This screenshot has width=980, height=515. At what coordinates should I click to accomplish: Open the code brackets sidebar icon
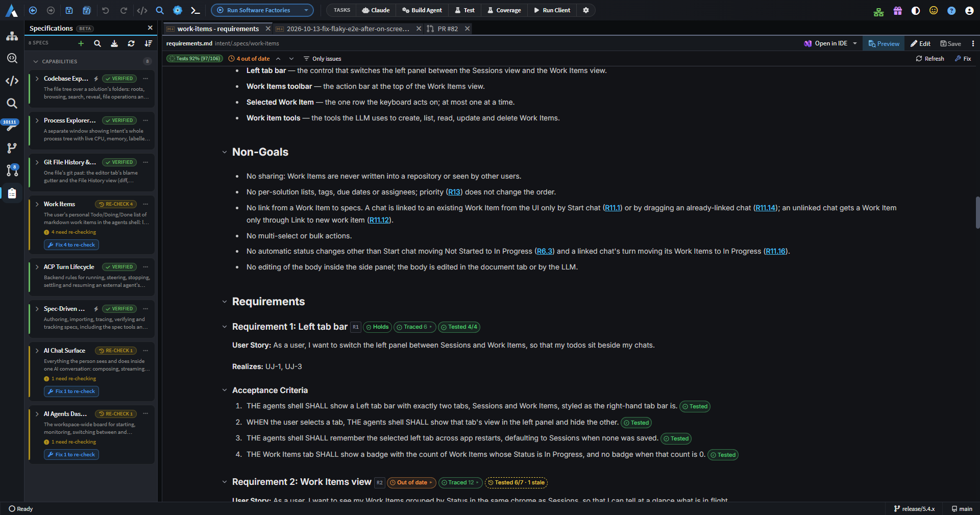coord(12,81)
